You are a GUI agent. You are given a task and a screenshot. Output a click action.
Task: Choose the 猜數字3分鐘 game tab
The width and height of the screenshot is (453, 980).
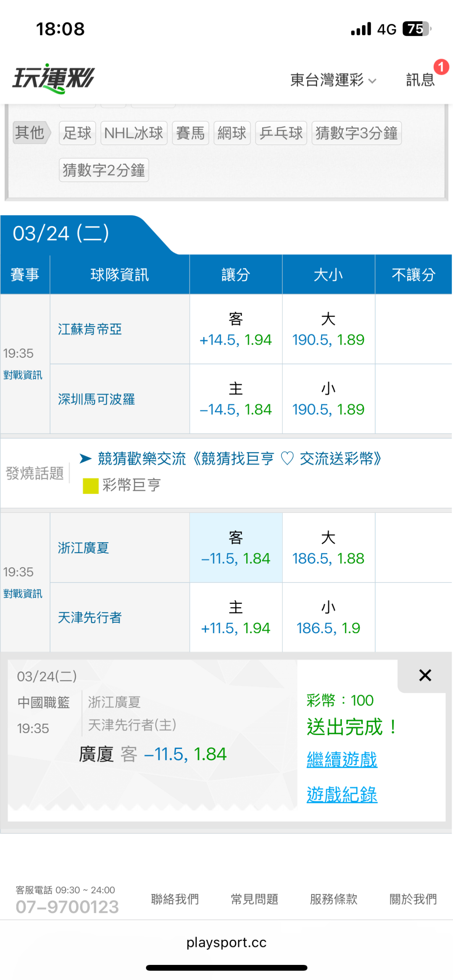click(356, 133)
